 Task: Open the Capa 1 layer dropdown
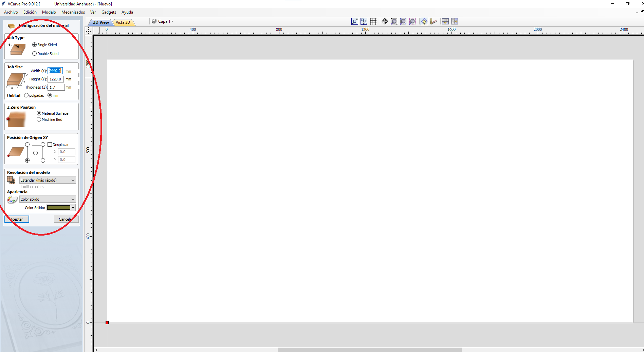[x=166, y=21]
